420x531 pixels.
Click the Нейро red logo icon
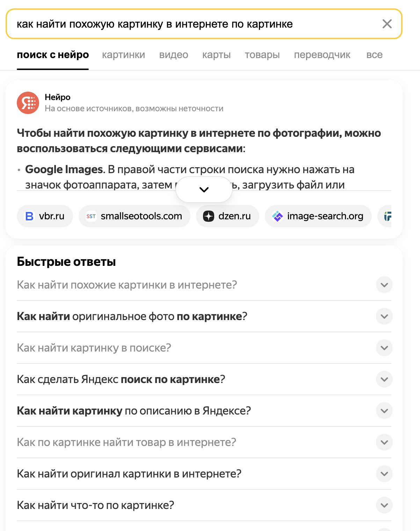pos(28,103)
